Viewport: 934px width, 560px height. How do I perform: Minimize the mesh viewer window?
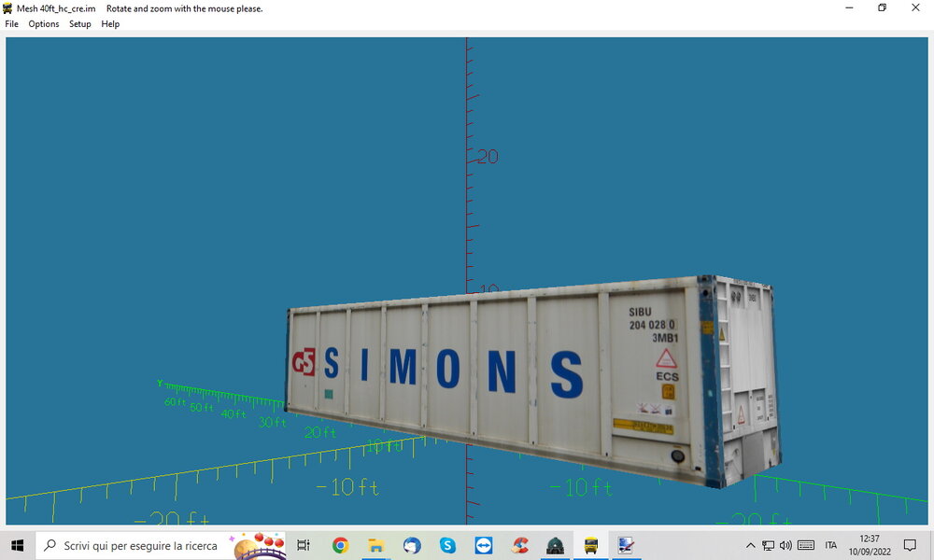pyautogui.click(x=849, y=7)
